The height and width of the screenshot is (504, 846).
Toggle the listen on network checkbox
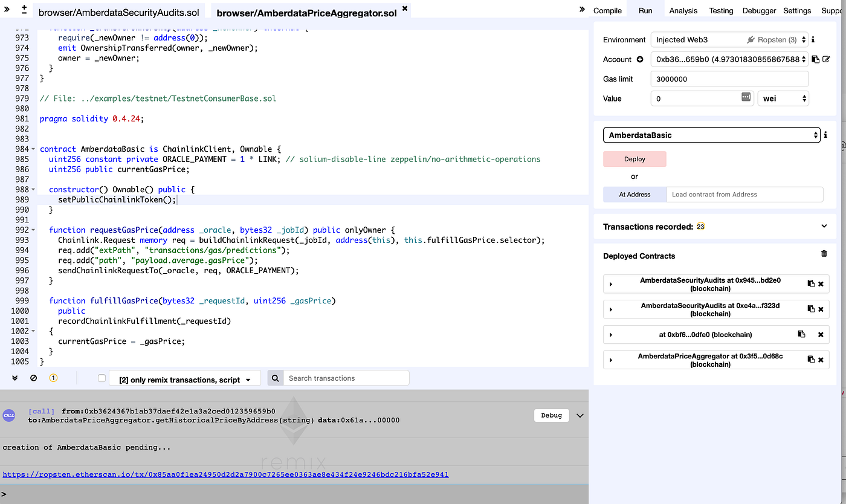(102, 378)
